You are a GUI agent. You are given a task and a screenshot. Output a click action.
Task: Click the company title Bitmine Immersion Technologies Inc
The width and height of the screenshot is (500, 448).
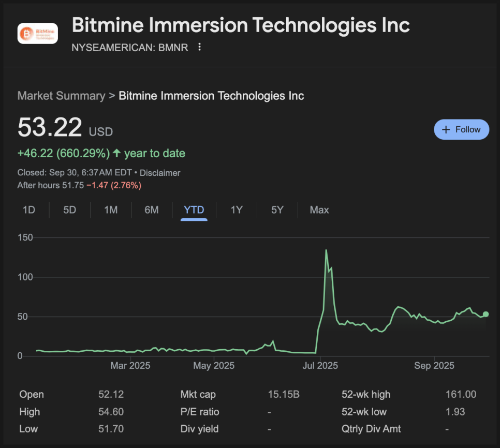coord(241,25)
